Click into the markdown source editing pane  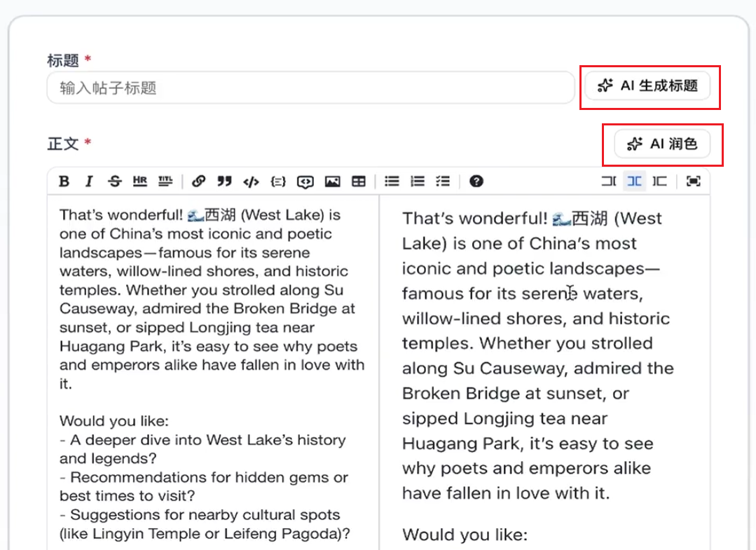[x=213, y=372]
